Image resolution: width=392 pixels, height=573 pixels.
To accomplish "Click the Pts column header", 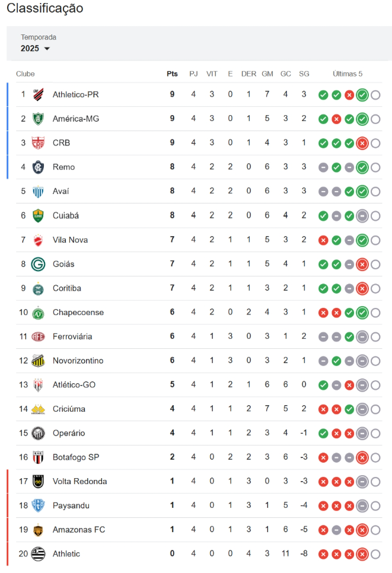I will click(172, 74).
